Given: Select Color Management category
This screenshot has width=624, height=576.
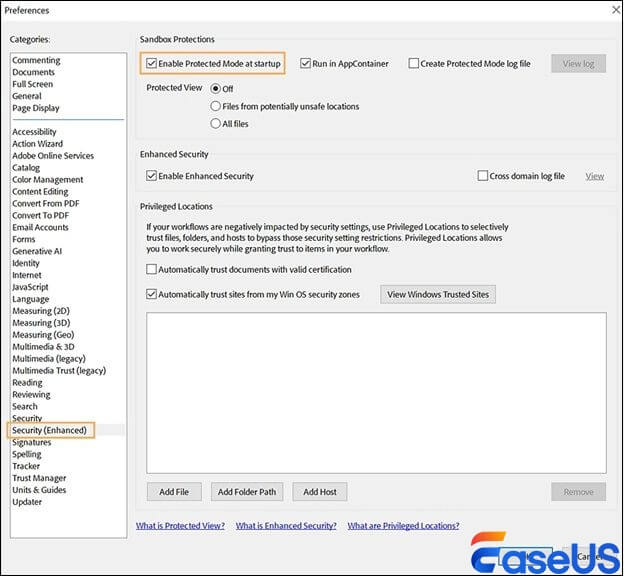Looking at the screenshot, I should pyautogui.click(x=47, y=180).
